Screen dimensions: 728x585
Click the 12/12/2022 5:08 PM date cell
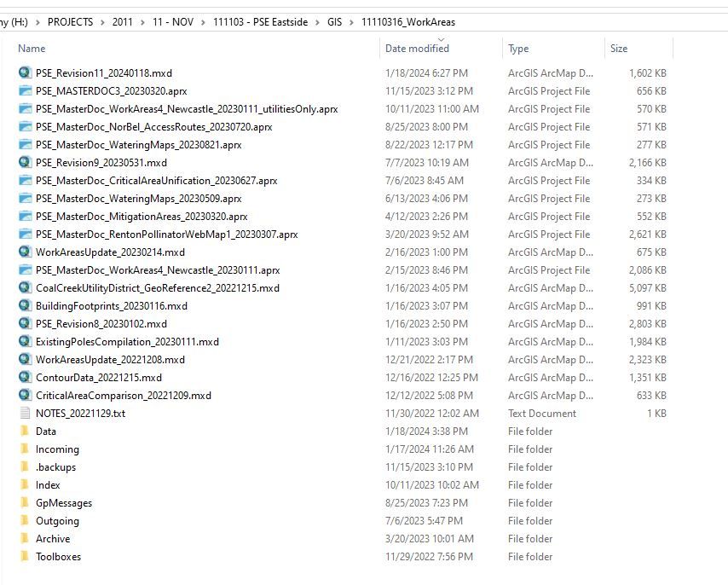(429, 396)
